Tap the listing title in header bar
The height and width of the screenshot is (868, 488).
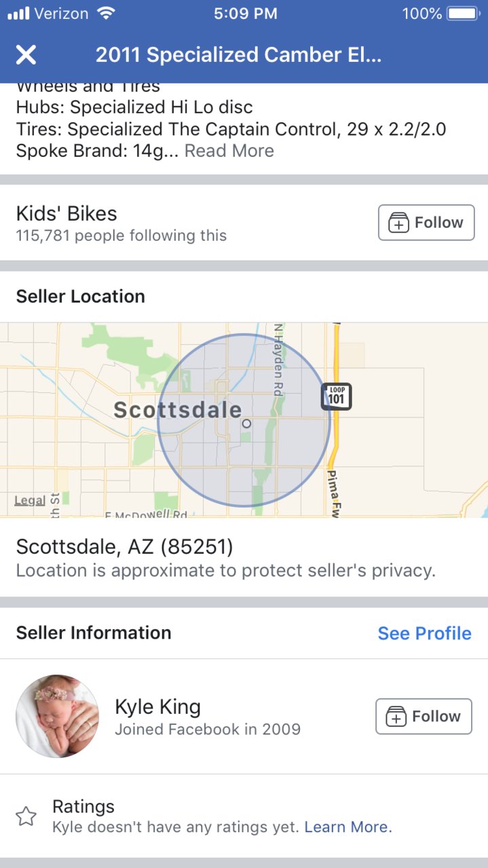(239, 55)
